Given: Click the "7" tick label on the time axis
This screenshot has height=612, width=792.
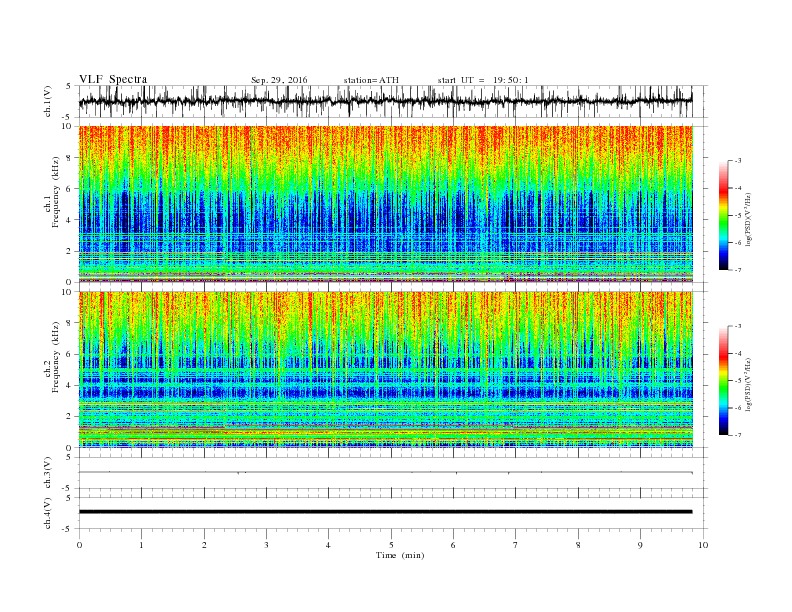Looking at the screenshot, I should click(x=515, y=545).
